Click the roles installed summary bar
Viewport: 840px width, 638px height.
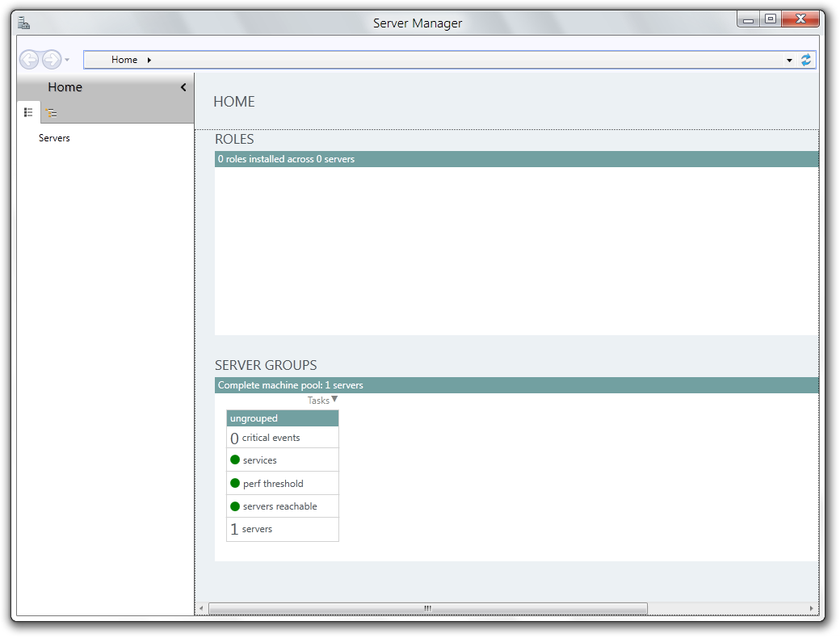[516, 159]
